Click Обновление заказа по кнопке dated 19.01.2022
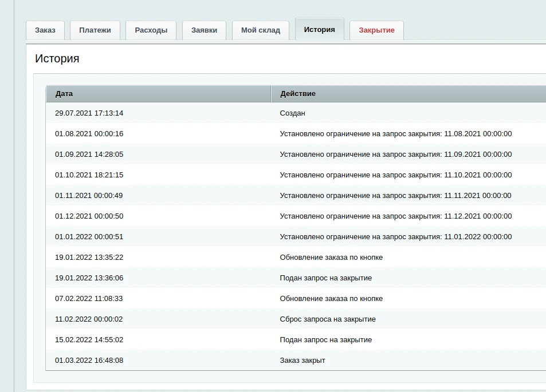Screen dimensions: 546x392 point(331,257)
